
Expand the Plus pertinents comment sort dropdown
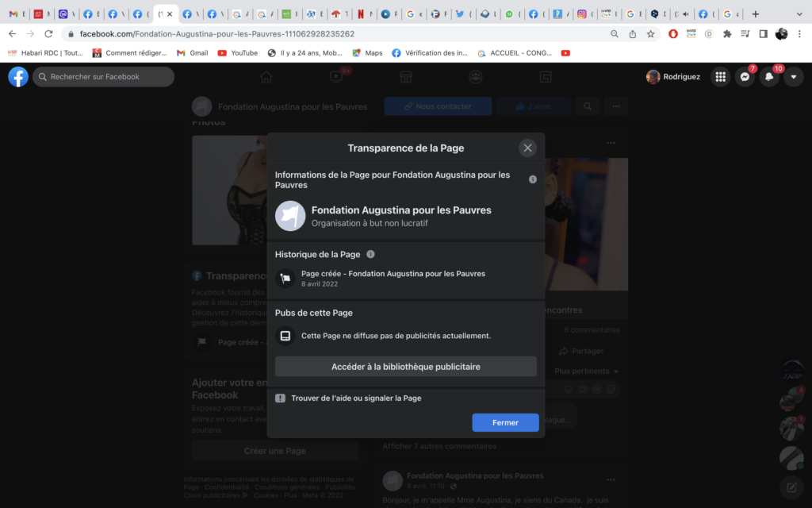tap(587, 371)
